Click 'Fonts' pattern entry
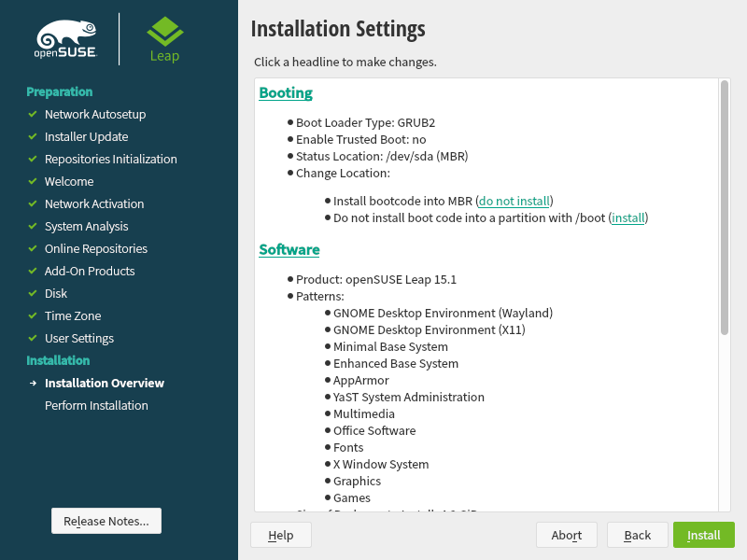 tap(348, 447)
